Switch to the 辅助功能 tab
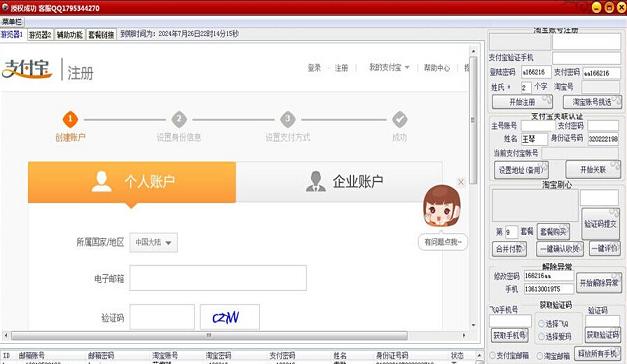 click(x=70, y=35)
